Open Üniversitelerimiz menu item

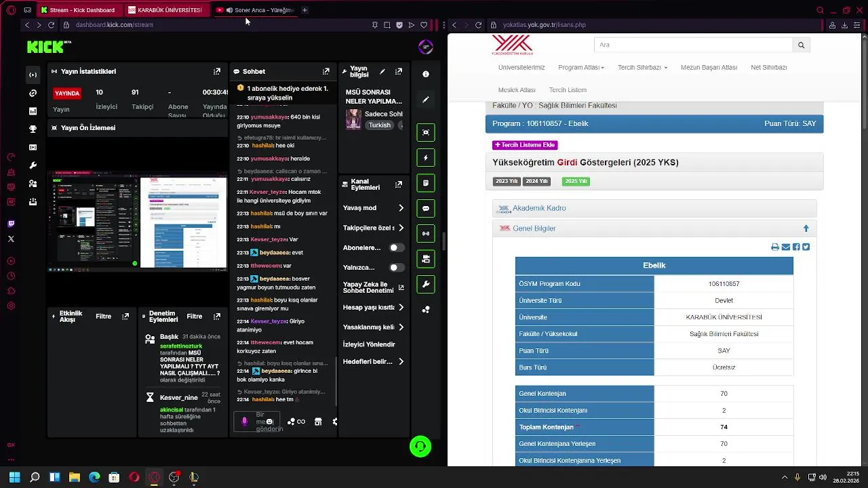pyautogui.click(x=521, y=68)
